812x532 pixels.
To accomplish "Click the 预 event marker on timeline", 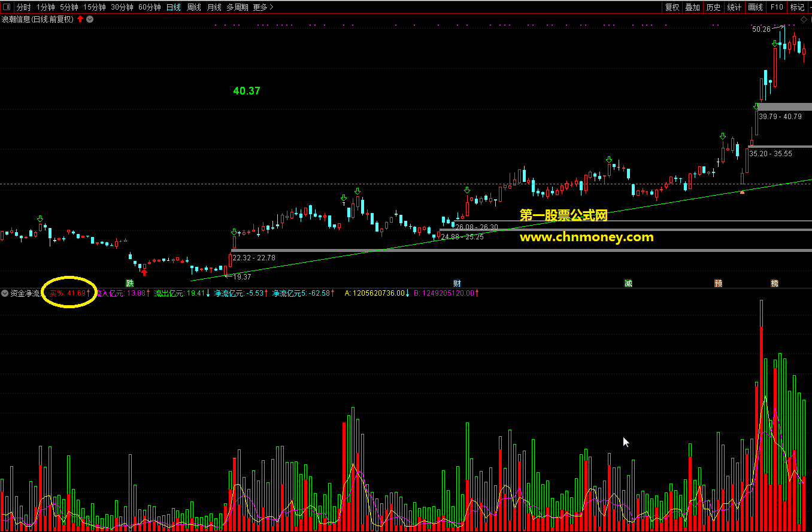I will pyautogui.click(x=718, y=283).
